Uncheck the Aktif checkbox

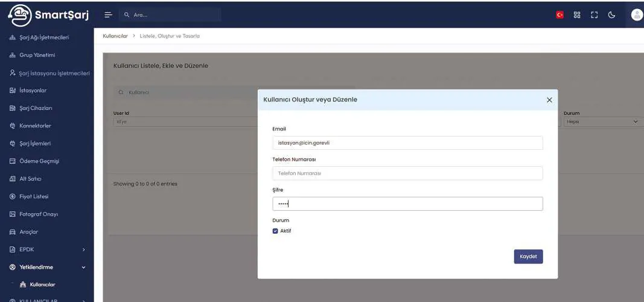click(275, 231)
